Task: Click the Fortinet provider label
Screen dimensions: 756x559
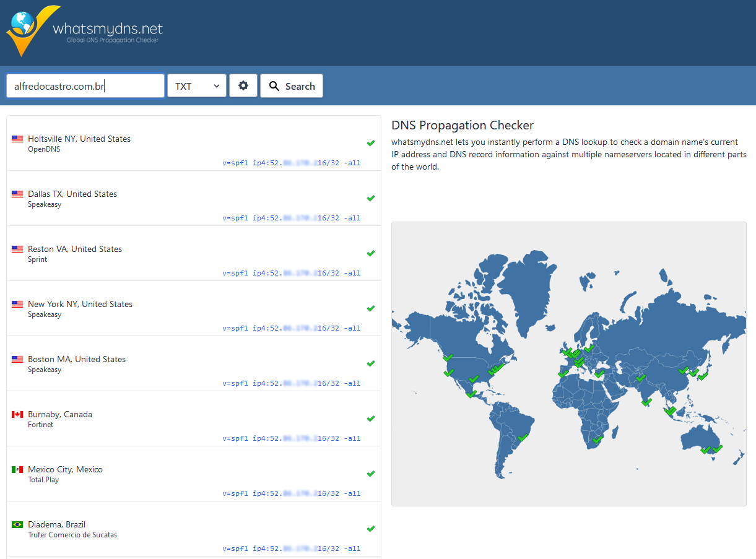Action: point(40,425)
